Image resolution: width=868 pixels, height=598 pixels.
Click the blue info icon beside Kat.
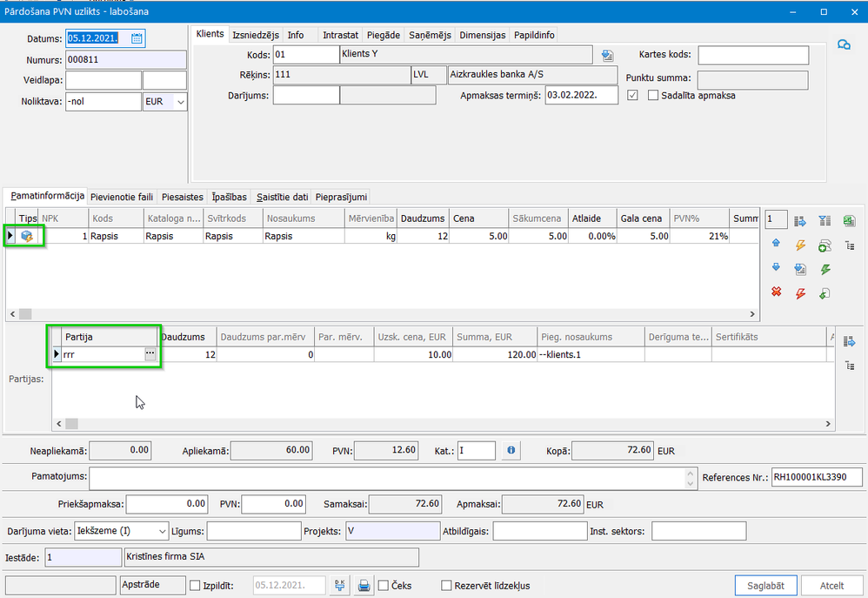(x=511, y=450)
